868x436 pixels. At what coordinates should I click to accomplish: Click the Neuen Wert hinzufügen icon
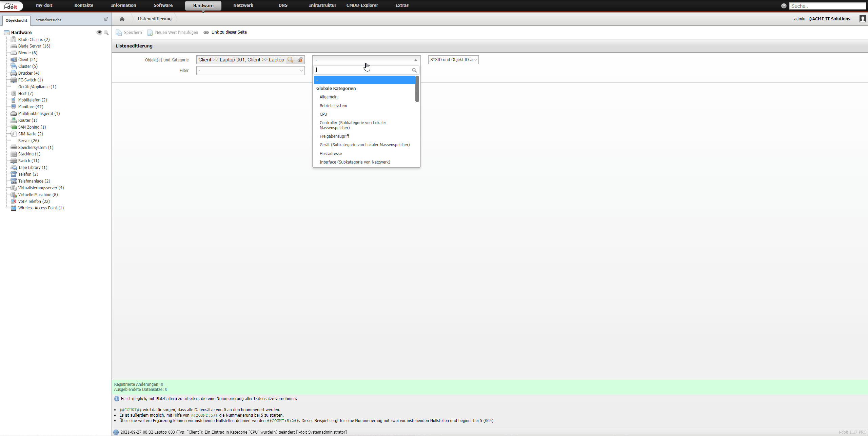pyautogui.click(x=150, y=33)
